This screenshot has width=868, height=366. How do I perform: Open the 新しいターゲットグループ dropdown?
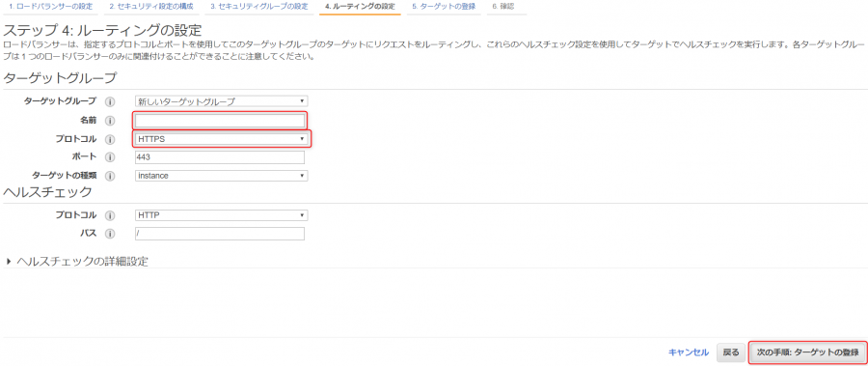(x=222, y=101)
